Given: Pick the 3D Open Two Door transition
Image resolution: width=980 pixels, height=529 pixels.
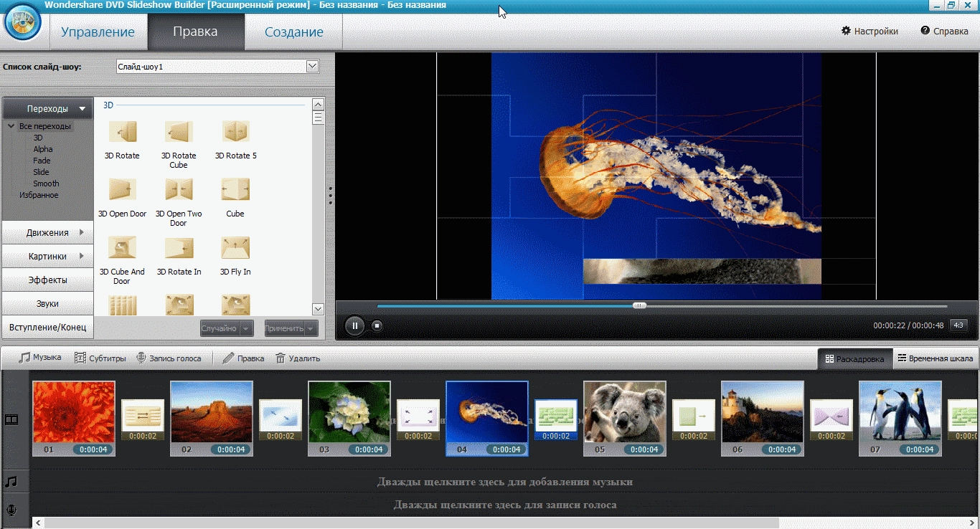Looking at the screenshot, I should [x=179, y=190].
